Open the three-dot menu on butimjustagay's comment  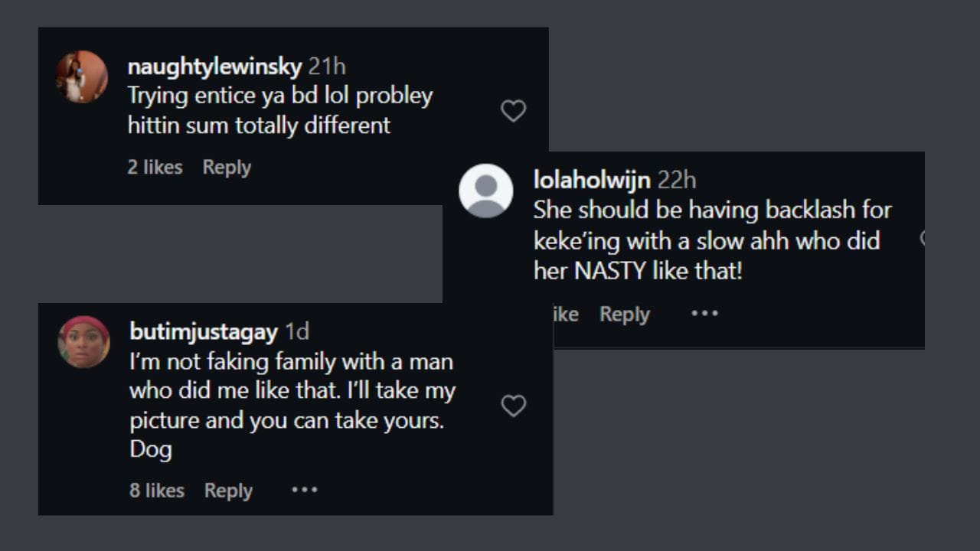pyautogui.click(x=304, y=490)
